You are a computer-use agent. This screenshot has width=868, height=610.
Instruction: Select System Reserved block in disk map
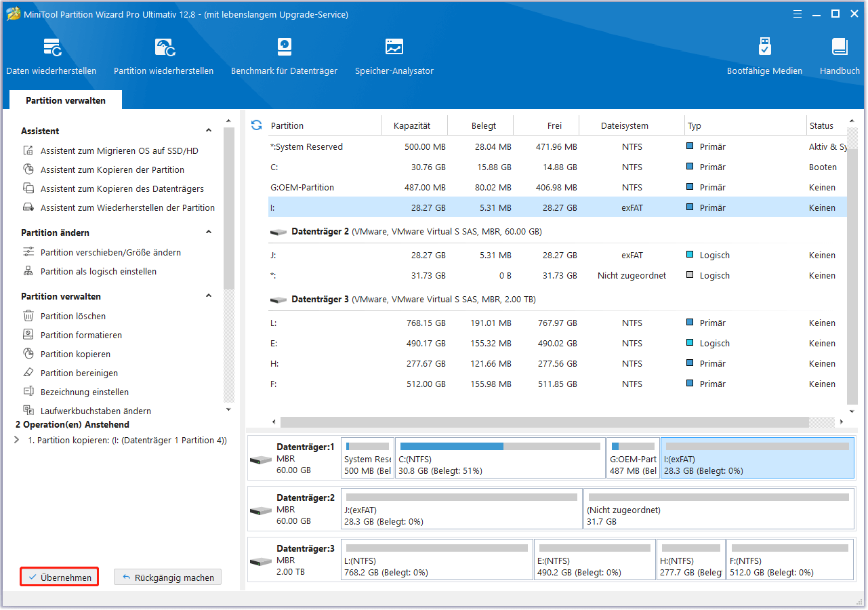(367, 458)
